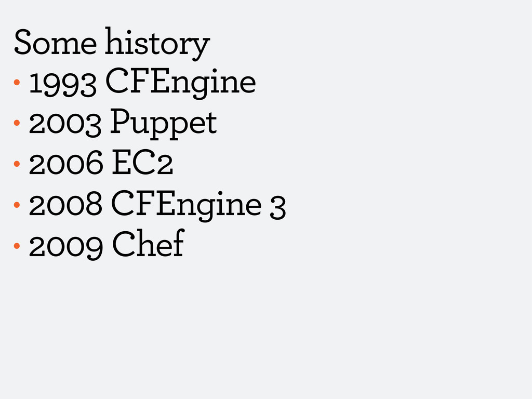Select the orange bullet before 2006 EC2
Image resolution: width=532 pixels, height=399 pixels.
17,164
